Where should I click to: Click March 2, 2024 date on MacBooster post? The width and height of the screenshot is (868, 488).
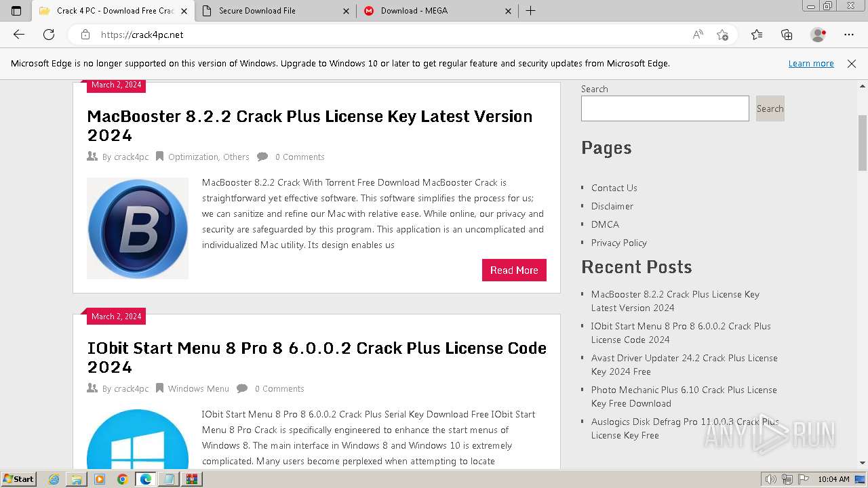(x=116, y=85)
